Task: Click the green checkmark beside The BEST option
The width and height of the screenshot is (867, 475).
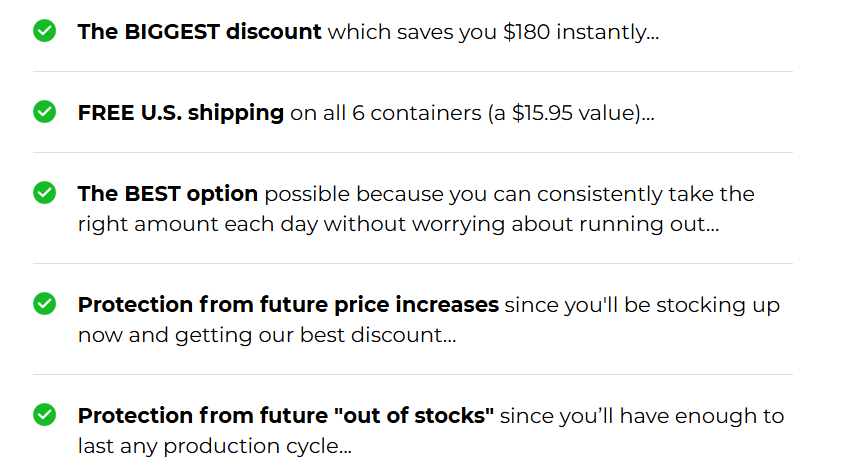Action: pos(44,192)
